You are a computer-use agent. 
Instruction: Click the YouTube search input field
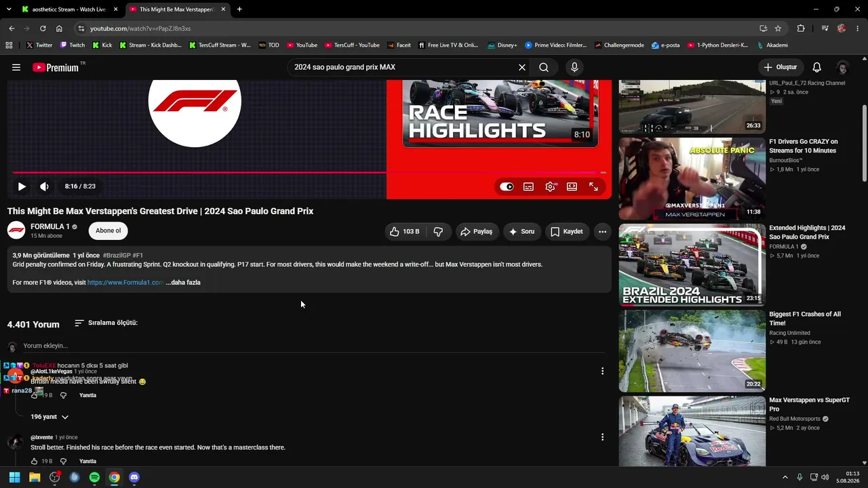point(403,67)
